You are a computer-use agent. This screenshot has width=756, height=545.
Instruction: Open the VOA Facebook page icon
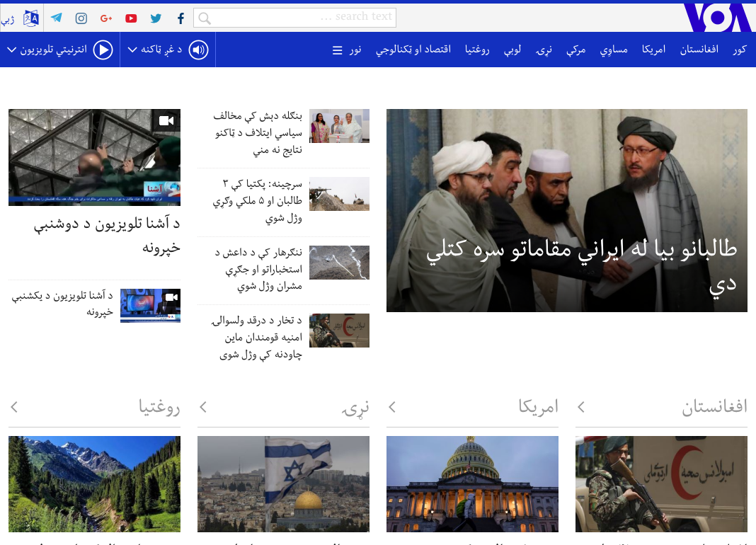181,18
